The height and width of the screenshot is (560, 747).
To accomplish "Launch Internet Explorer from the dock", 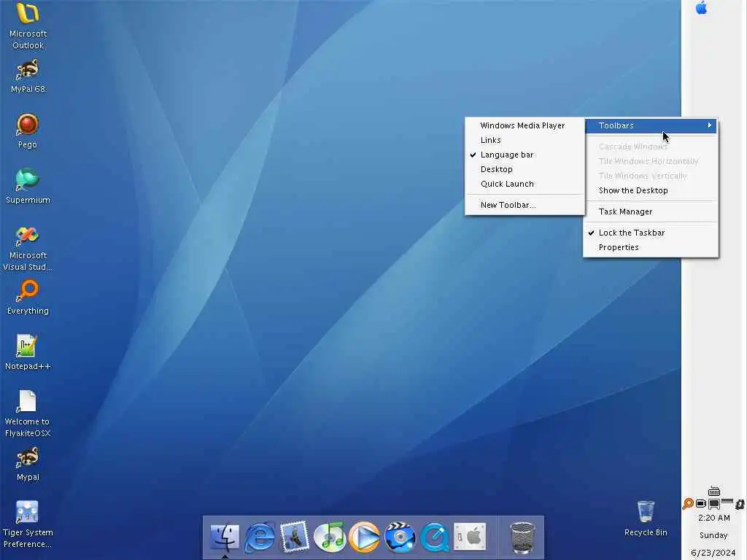I will click(260, 537).
